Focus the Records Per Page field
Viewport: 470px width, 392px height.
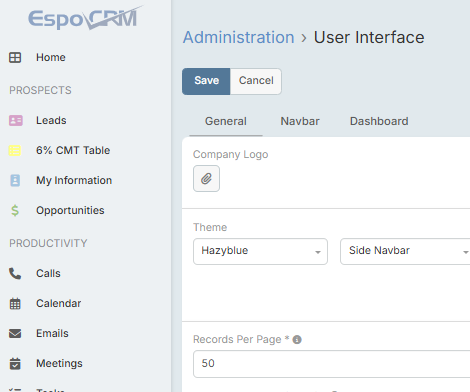[332, 364]
